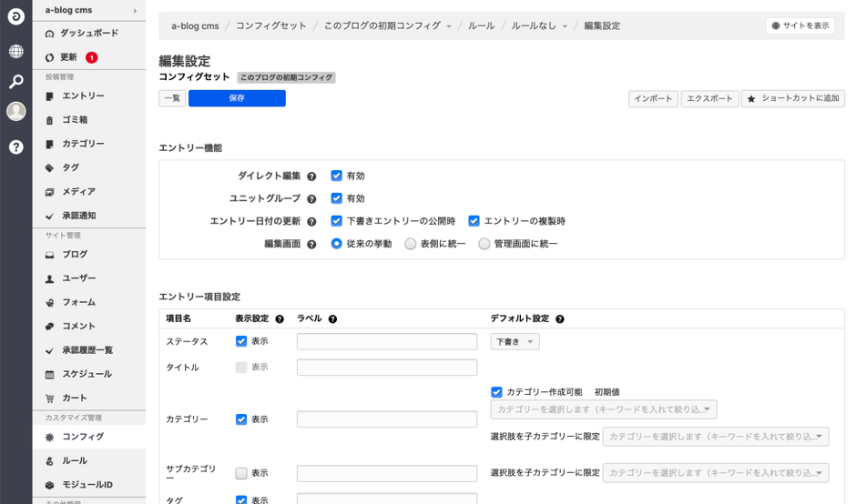Screen dimensions: 856x504
Task: Click a-blog cms breadcrumb link
Action: (x=195, y=25)
